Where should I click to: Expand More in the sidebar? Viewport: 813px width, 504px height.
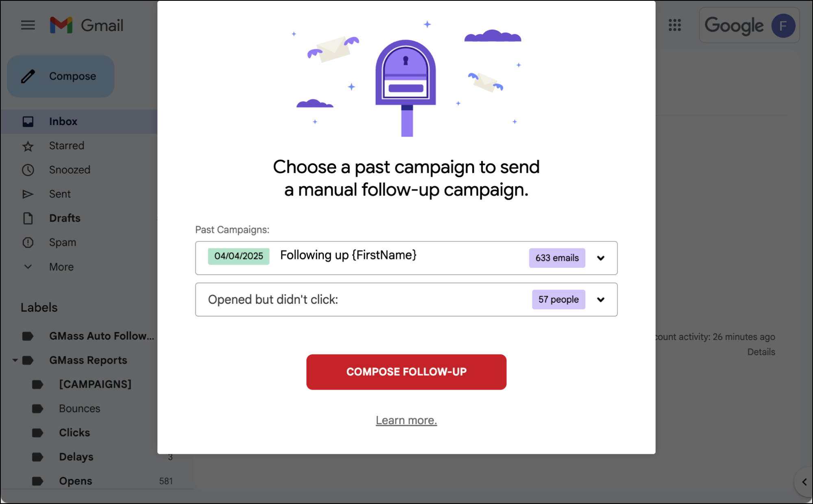point(61,267)
